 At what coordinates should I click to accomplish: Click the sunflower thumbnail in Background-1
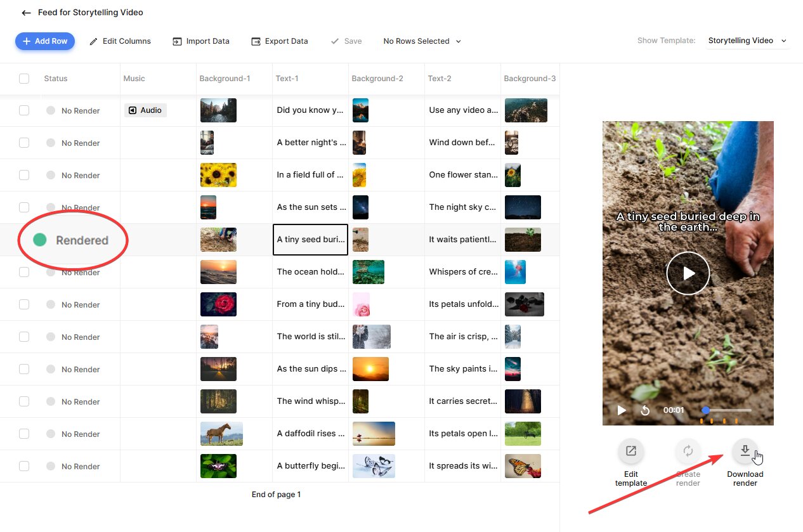218,175
